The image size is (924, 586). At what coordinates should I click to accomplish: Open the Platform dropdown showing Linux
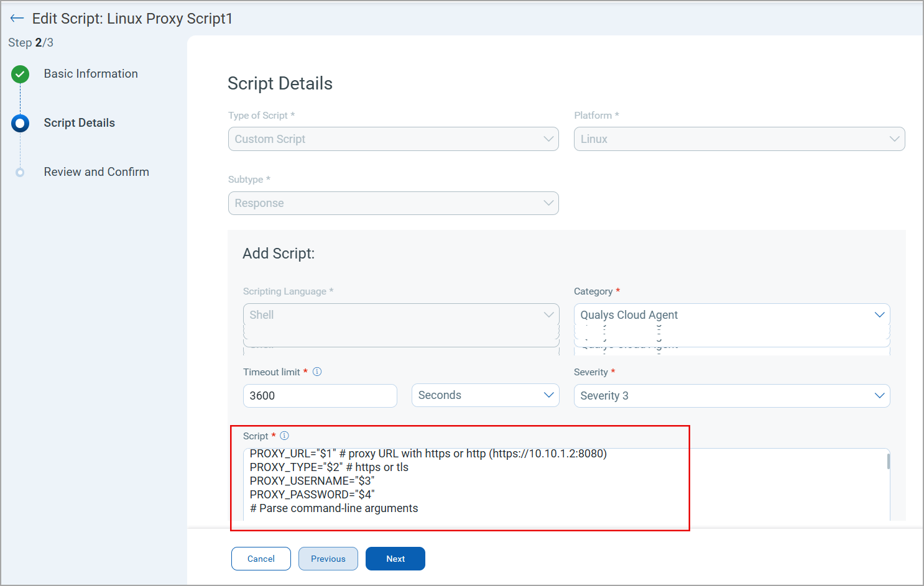pos(739,139)
